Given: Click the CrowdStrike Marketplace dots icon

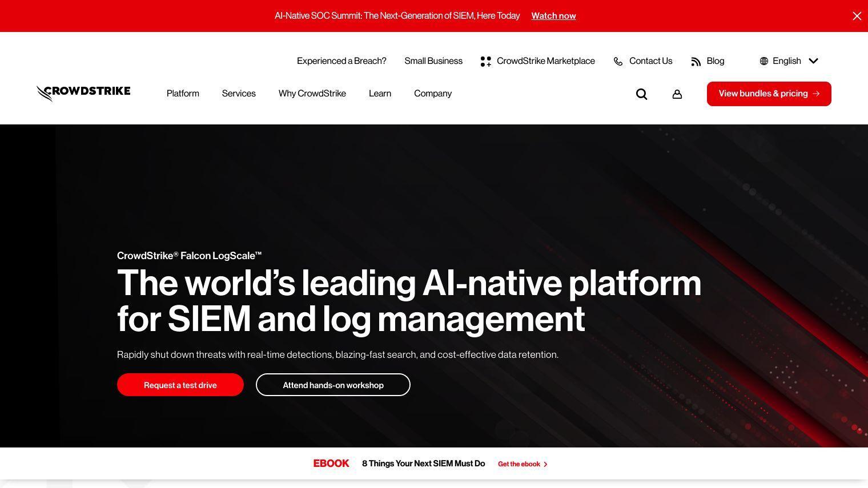Looking at the screenshot, I should (486, 62).
